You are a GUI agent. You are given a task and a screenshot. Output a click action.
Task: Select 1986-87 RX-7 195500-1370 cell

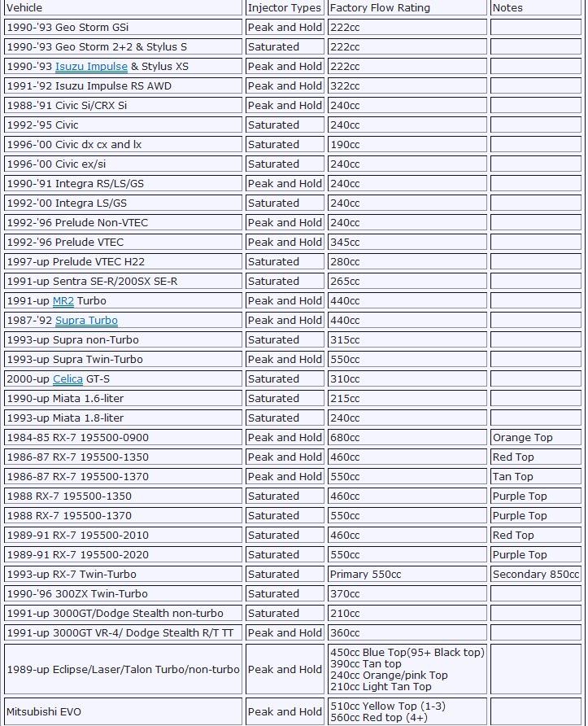coord(123,476)
